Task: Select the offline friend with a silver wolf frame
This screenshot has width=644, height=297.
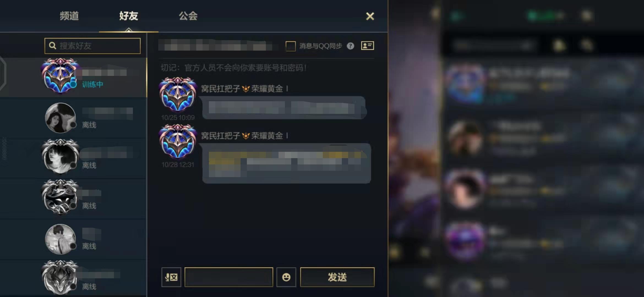Action: pos(73,278)
